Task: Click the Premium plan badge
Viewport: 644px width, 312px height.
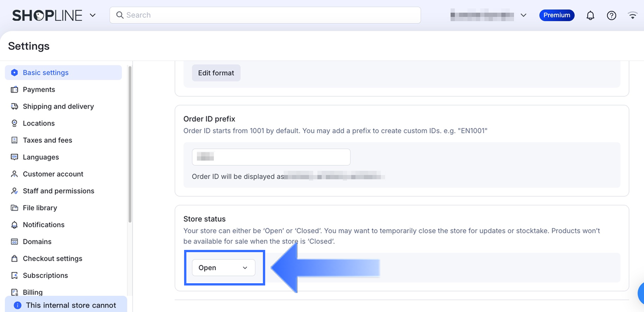Action: pos(556,15)
